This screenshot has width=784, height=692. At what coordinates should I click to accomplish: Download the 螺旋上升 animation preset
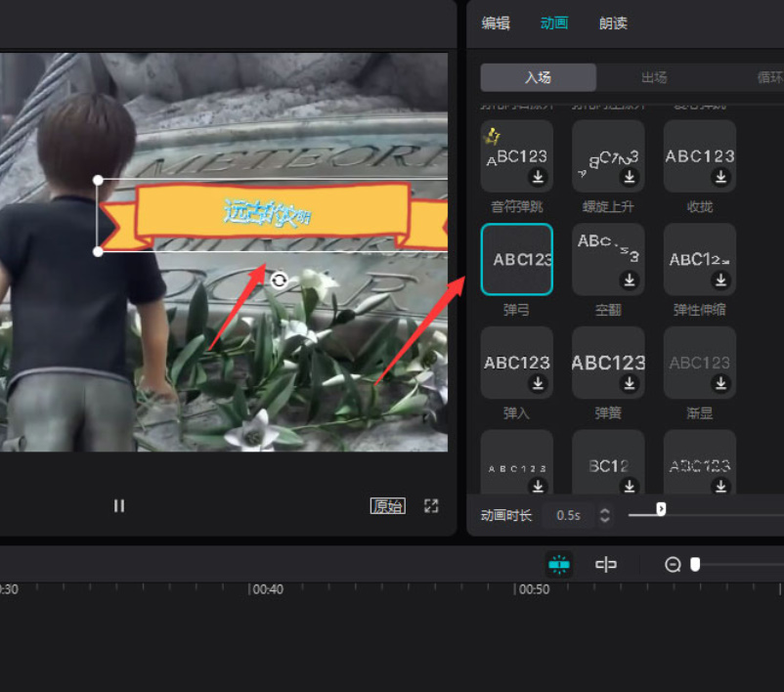tap(630, 177)
